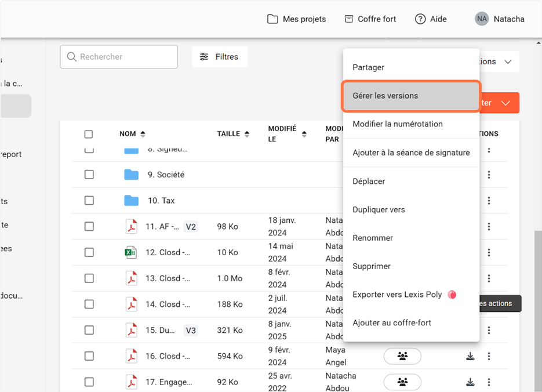Click the Excel icon for 12. Closd file
Viewport: 542px width, 392px height.
pos(132,252)
